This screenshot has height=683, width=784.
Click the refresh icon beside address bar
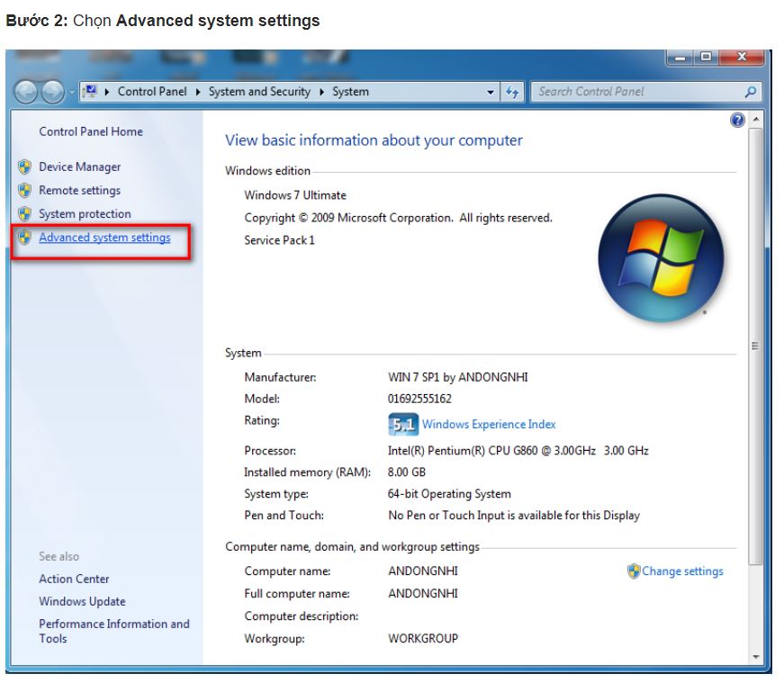pyautogui.click(x=512, y=92)
